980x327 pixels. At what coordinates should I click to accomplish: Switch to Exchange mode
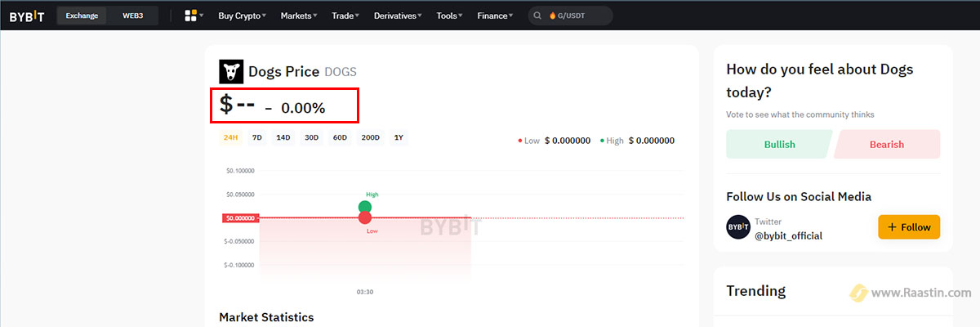click(x=82, y=16)
